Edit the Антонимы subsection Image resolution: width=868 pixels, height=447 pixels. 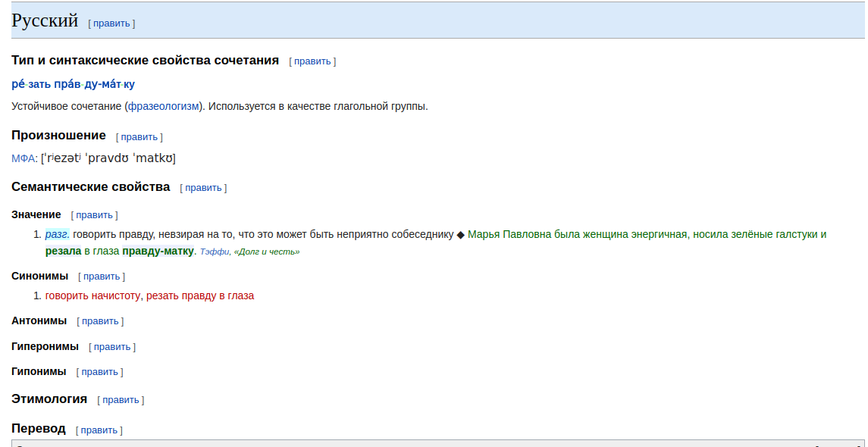[x=99, y=321]
